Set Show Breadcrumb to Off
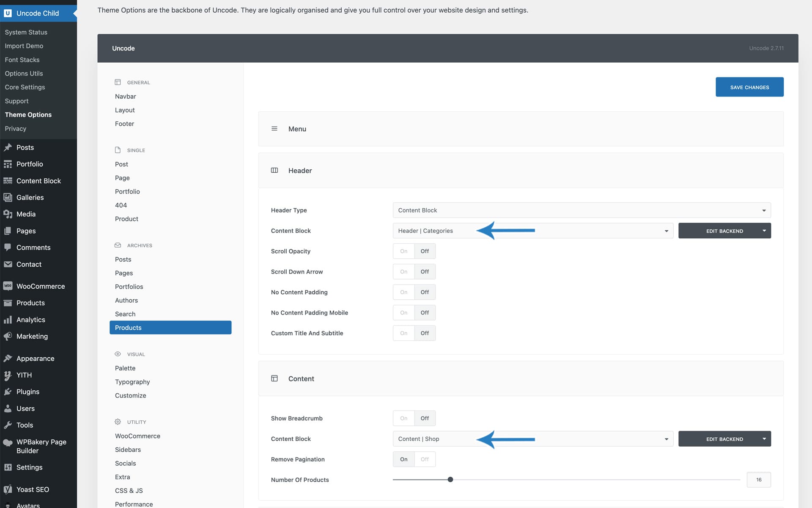 click(x=425, y=418)
